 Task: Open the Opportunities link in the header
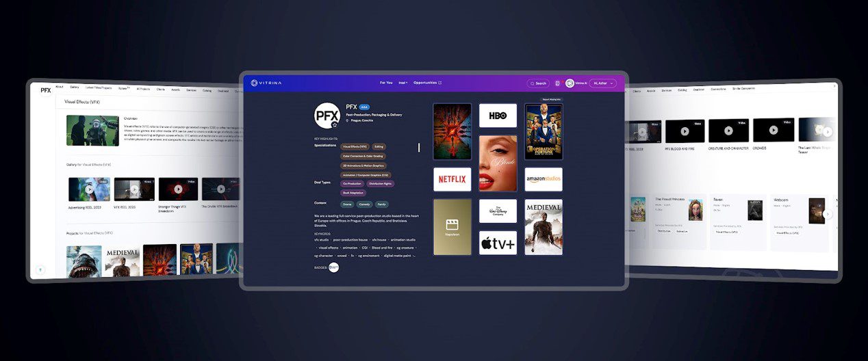point(427,83)
